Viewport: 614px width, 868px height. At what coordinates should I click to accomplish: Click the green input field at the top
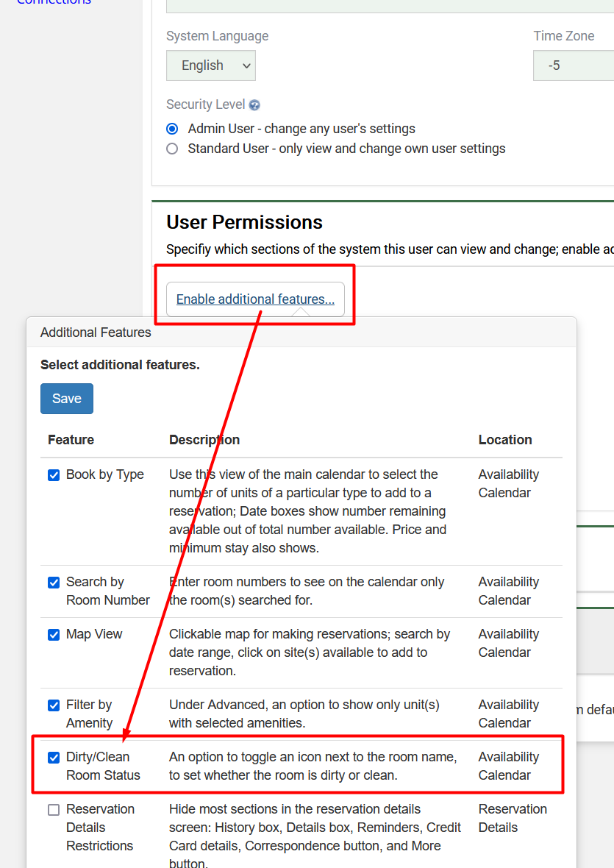pyautogui.click(x=390, y=6)
